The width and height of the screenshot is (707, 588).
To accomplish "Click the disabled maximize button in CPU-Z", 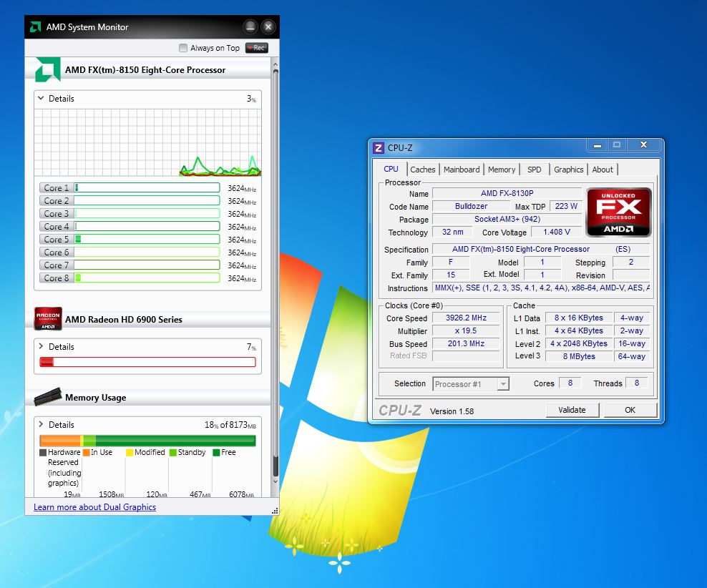I will click(x=616, y=145).
